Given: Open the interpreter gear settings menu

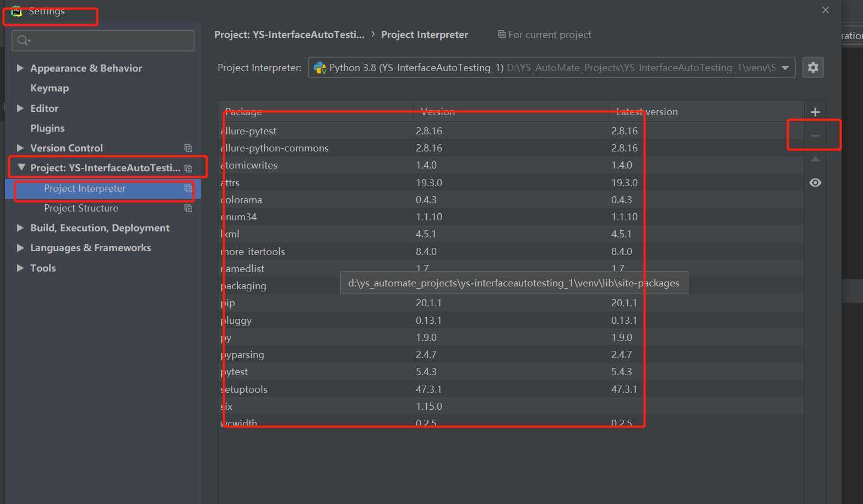Looking at the screenshot, I should coord(813,68).
